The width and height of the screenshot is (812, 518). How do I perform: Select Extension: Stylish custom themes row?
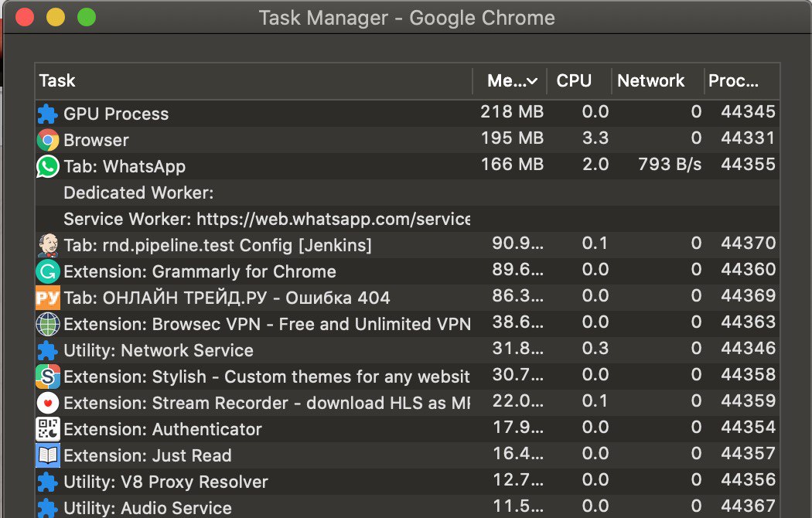point(407,377)
